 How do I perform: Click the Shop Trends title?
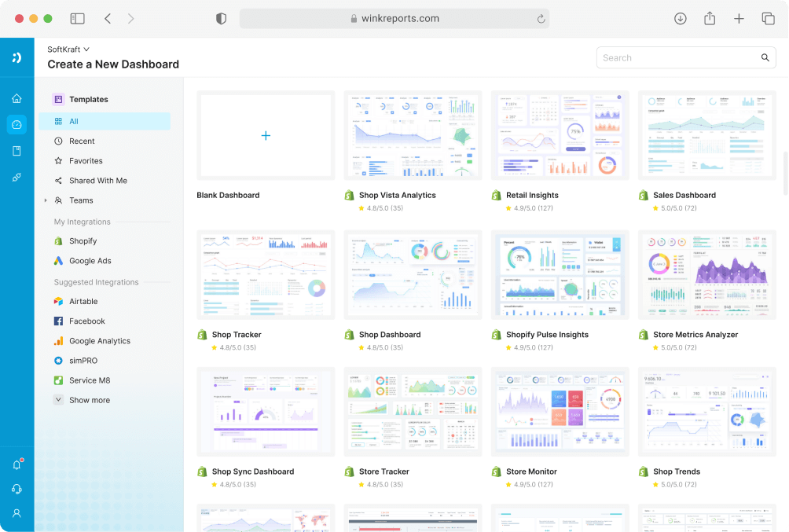click(677, 471)
